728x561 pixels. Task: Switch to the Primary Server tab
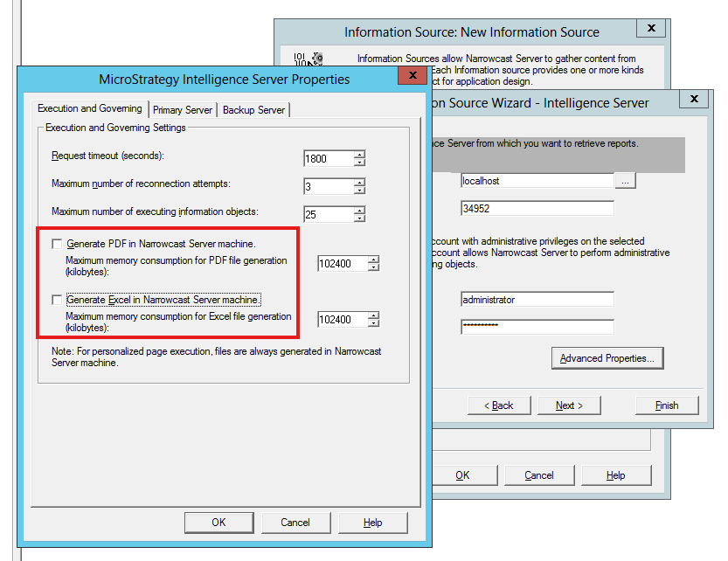pyautogui.click(x=183, y=110)
